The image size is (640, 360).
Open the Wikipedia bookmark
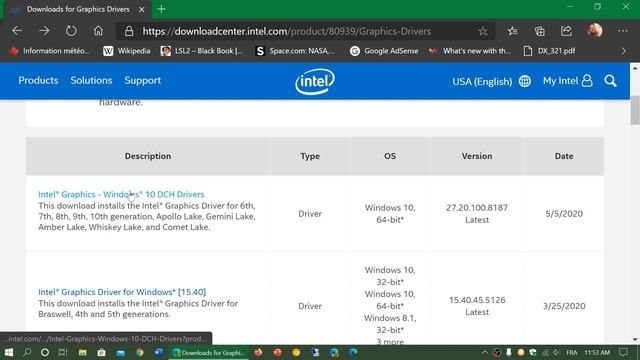tap(127, 51)
